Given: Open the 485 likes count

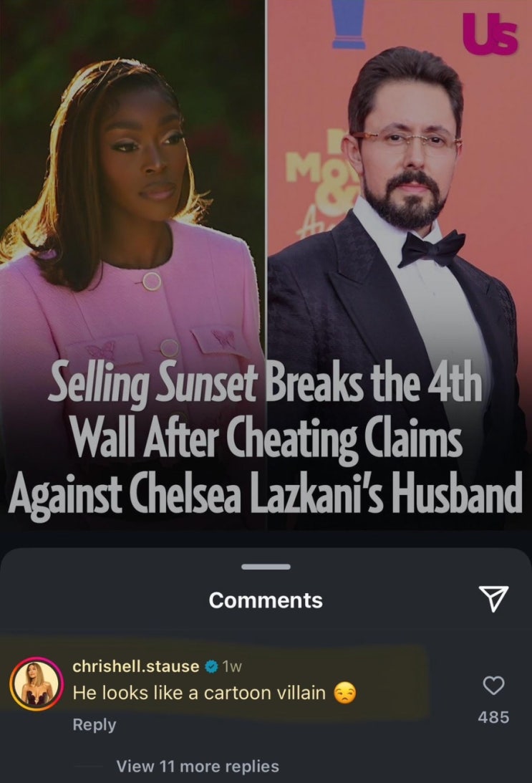Looking at the screenshot, I should [x=493, y=717].
